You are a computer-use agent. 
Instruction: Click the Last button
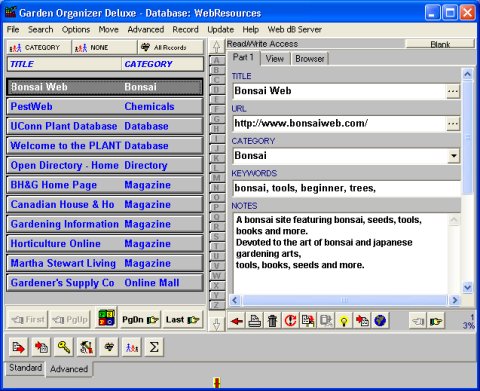click(182, 320)
